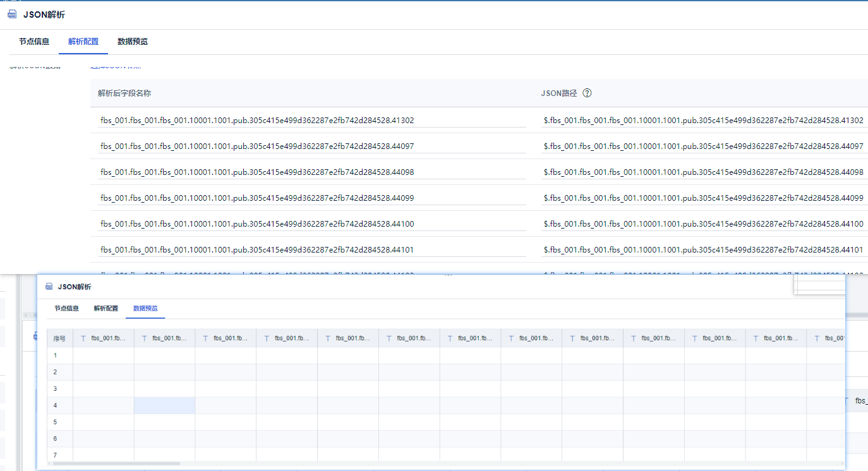Select row number 3 in preview table
The image size is (868, 471).
point(55,388)
